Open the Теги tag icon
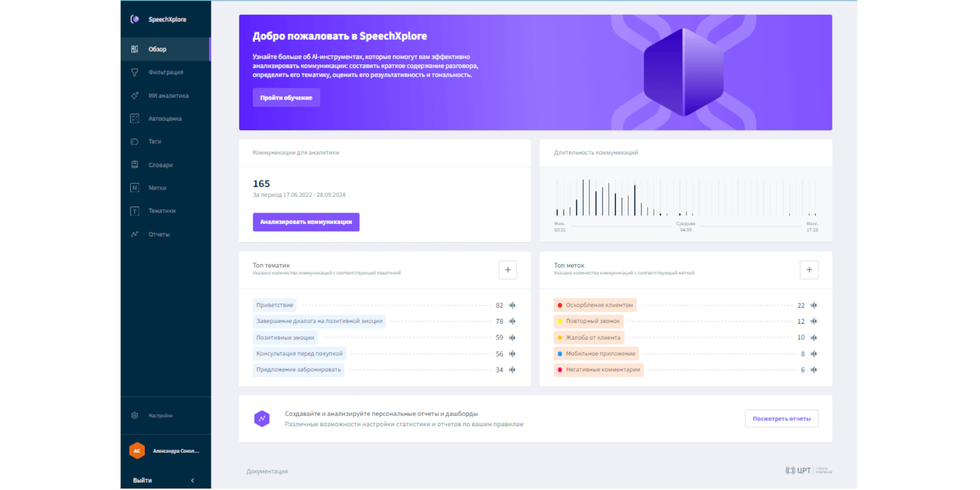Screen dimensions: 980x490 135,141
